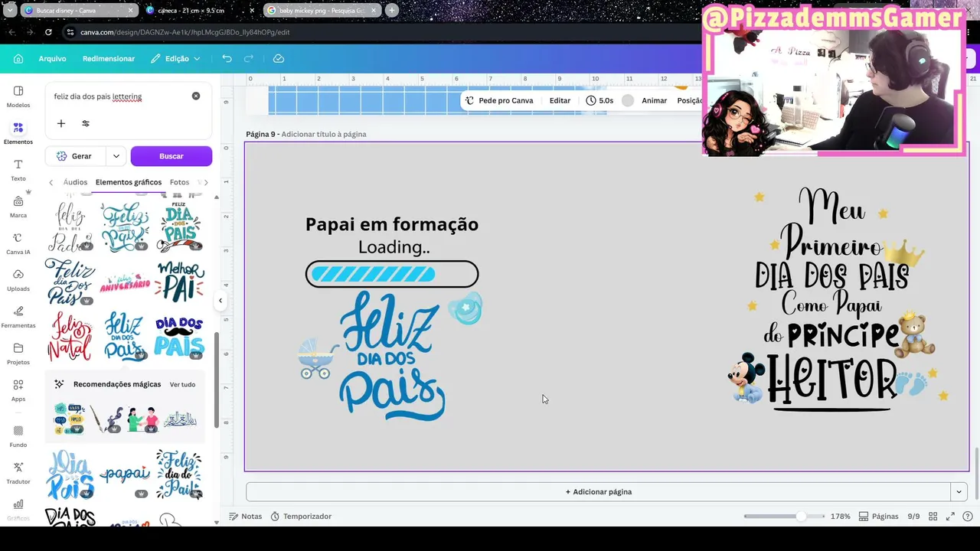Viewport: 980px width, 551px height.
Task: Select the Elementos gráficos tab
Action: 129,182
